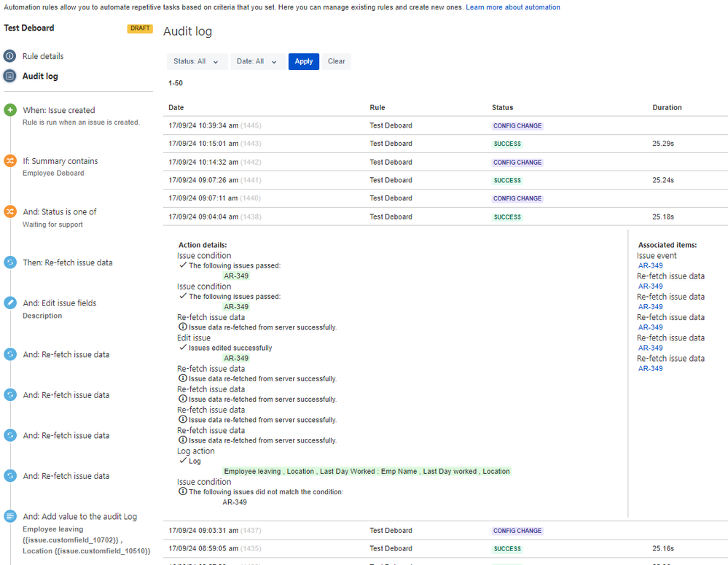Clear the audit log filters

click(337, 61)
